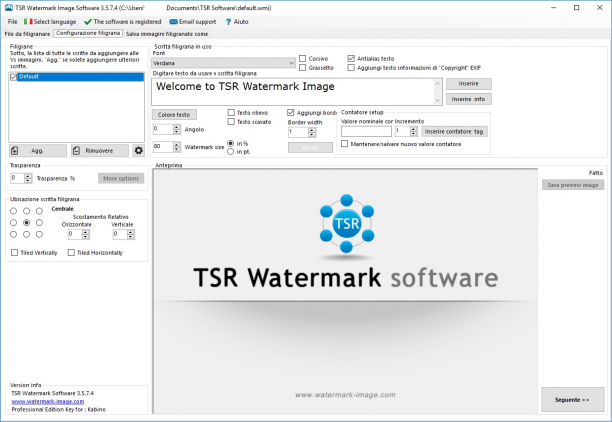Screen dimensions: 612x422
Task: Click the watermark text box scrollbar
Action: (438, 92)
